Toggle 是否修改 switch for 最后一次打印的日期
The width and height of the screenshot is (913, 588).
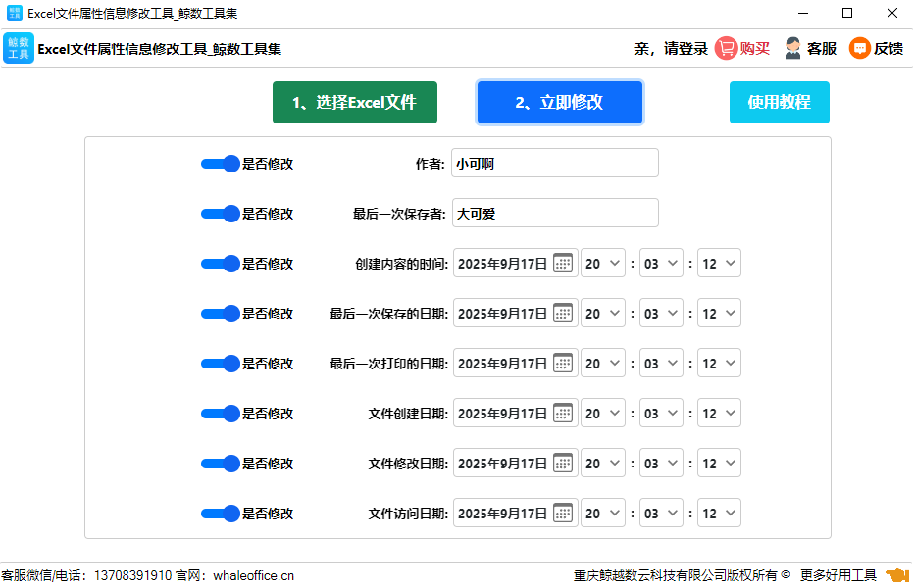220,364
